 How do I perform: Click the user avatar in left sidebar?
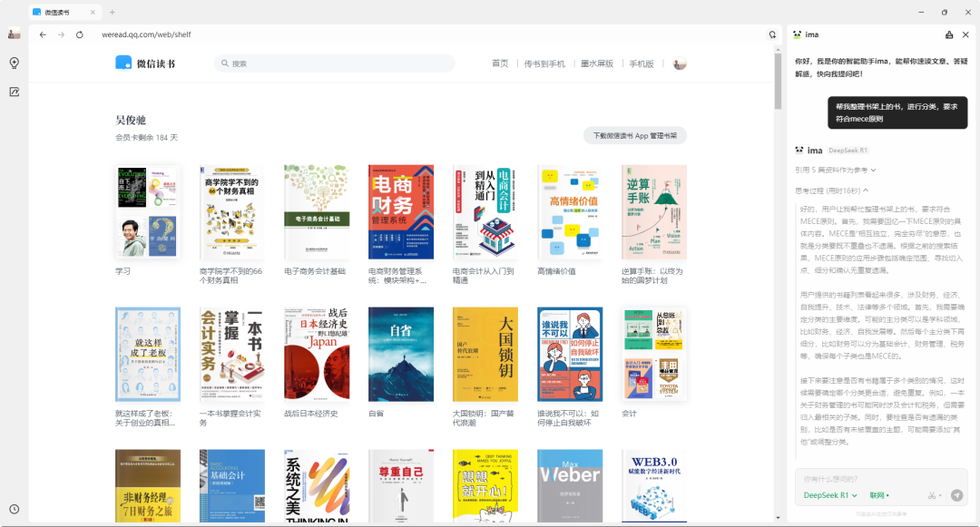click(15, 34)
